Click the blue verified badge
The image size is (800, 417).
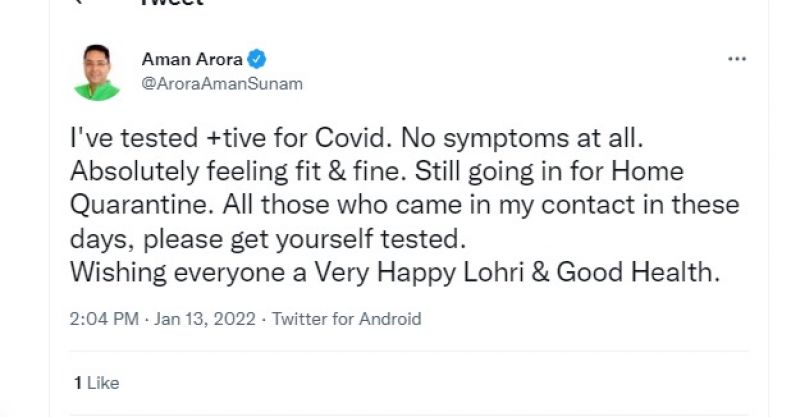(258, 59)
